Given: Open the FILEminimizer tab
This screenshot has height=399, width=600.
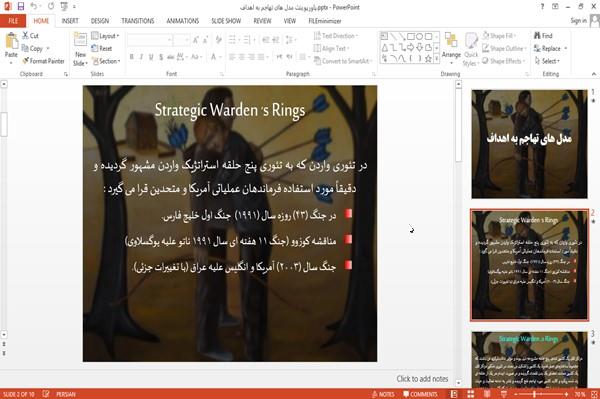Looking at the screenshot, I should click(x=324, y=21).
